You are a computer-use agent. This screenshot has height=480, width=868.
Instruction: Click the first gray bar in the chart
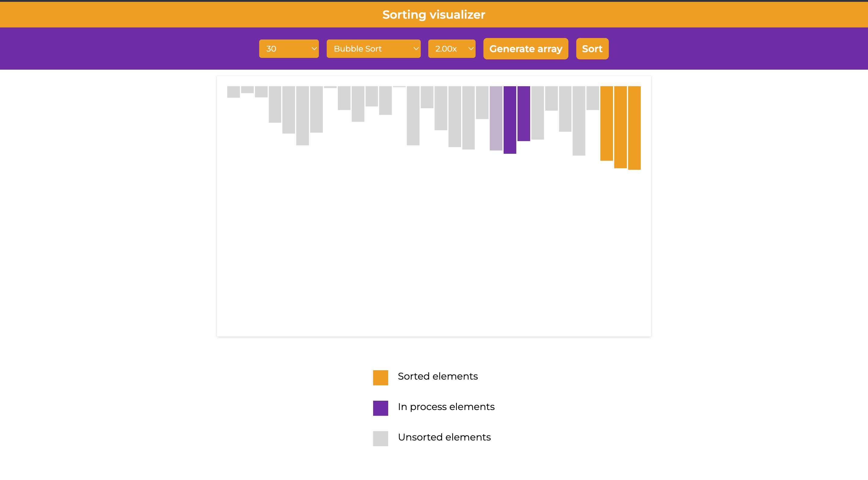click(234, 92)
